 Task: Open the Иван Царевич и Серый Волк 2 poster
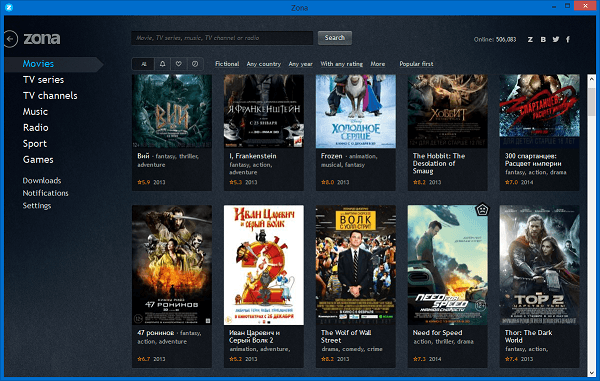(264, 265)
